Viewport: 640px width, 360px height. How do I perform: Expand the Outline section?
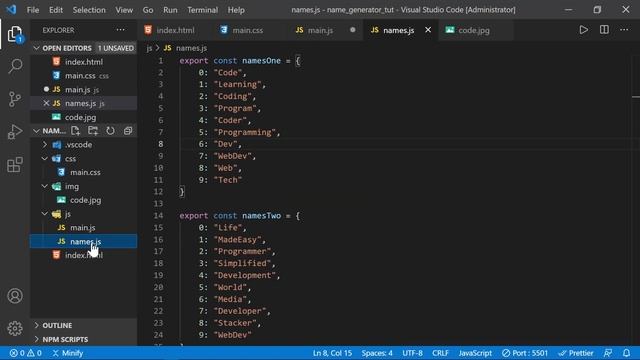click(83, 325)
